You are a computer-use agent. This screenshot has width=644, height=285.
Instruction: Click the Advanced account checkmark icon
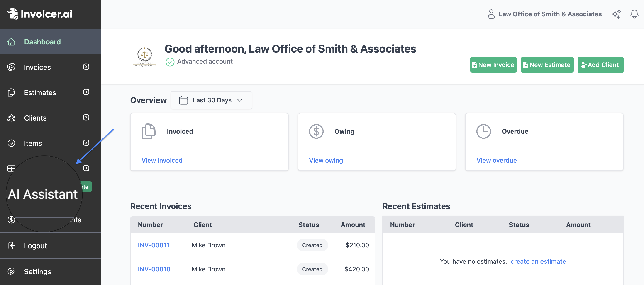170,62
